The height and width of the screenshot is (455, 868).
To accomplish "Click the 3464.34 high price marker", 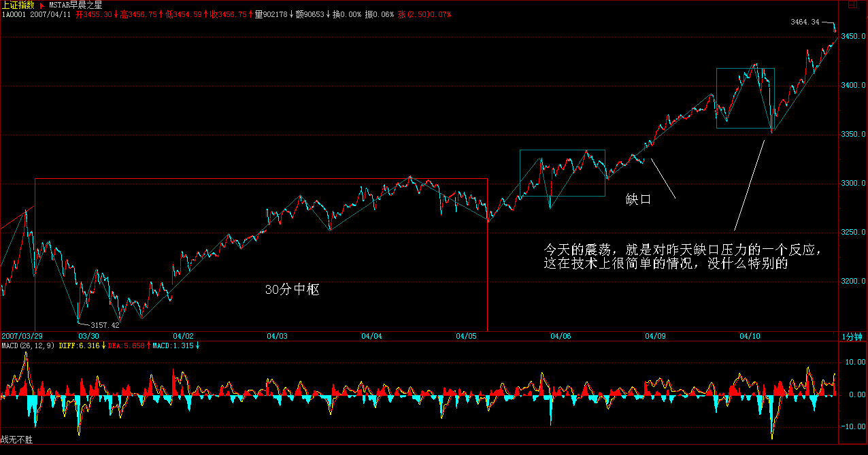I will [804, 22].
